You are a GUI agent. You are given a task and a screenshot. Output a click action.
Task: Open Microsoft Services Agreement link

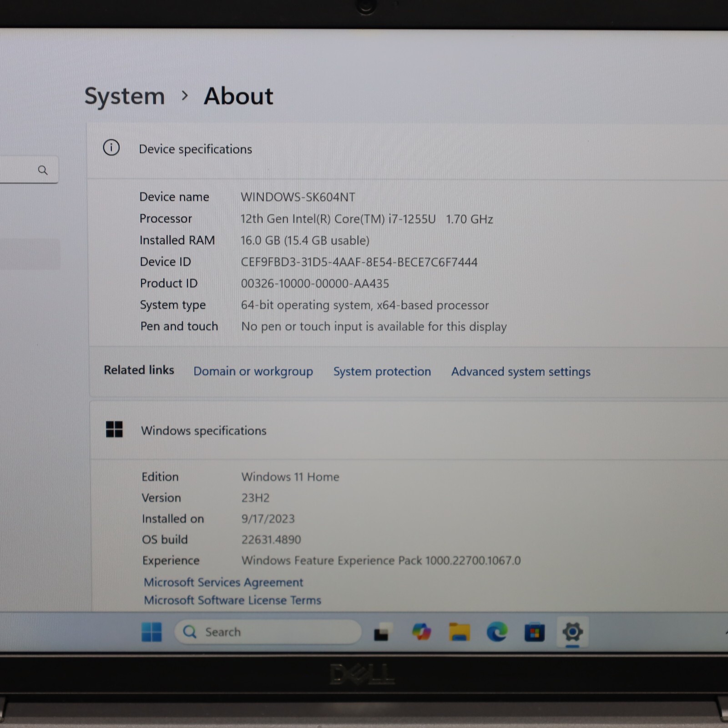coord(223,582)
